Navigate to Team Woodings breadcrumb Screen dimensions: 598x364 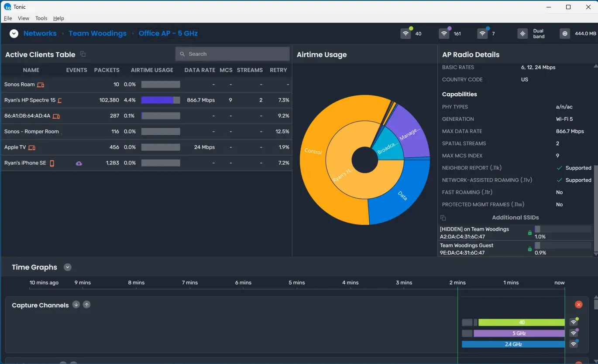click(x=97, y=33)
